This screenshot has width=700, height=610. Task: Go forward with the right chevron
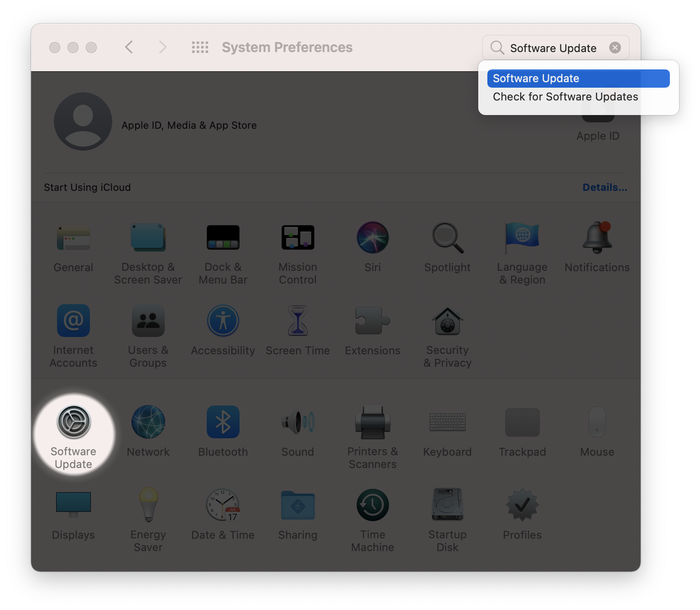click(x=162, y=47)
